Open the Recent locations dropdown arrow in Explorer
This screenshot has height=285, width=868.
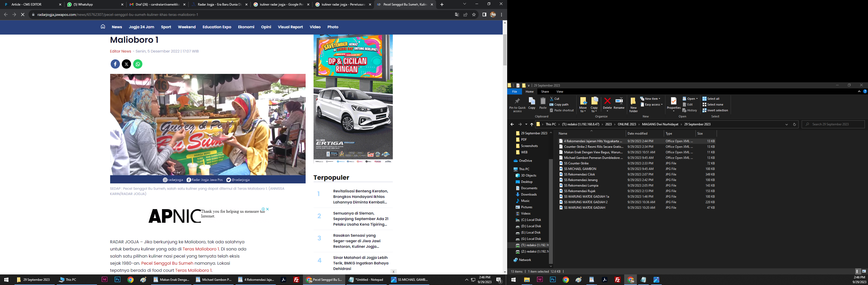click(526, 124)
